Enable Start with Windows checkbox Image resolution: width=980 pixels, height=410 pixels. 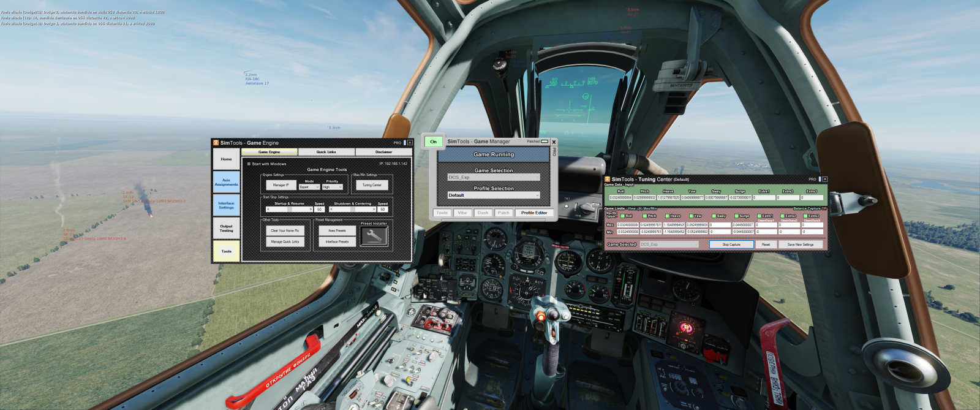point(249,164)
